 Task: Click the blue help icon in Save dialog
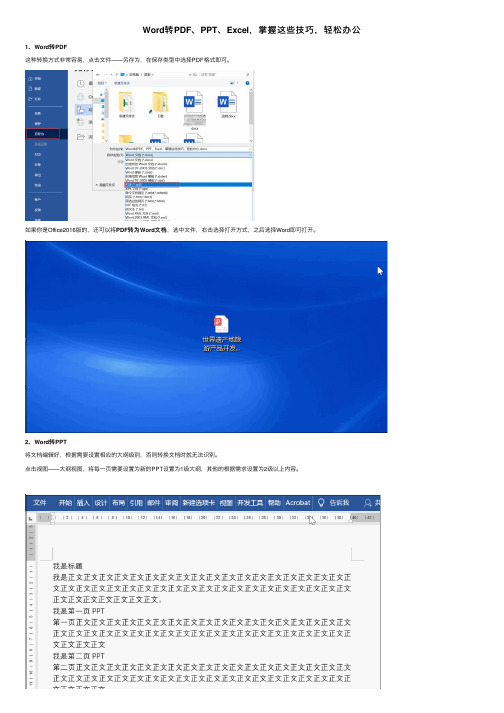tap(247, 83)
